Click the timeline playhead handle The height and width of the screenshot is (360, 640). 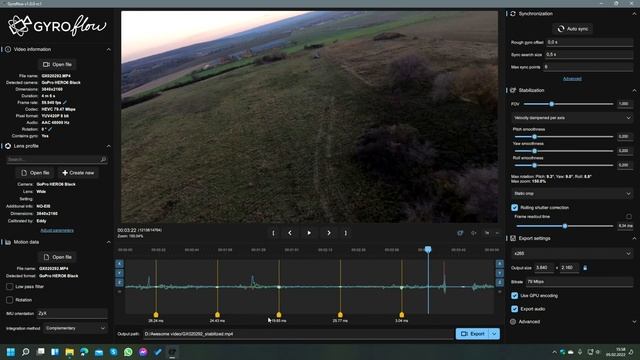pyautogui.click(x=428, y=249)
